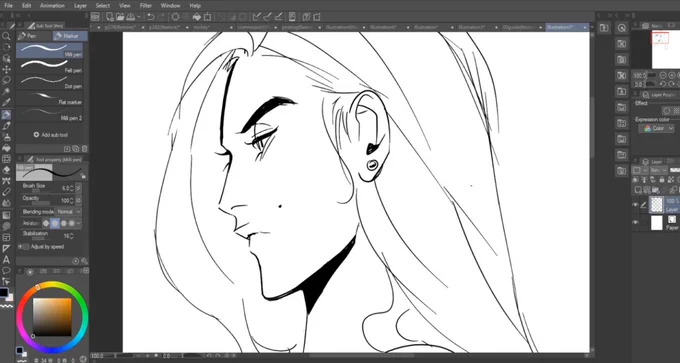This screenshot has width=680, height=363.
Task: Select the Pencil tool below the pen
Action: [6, 126]
